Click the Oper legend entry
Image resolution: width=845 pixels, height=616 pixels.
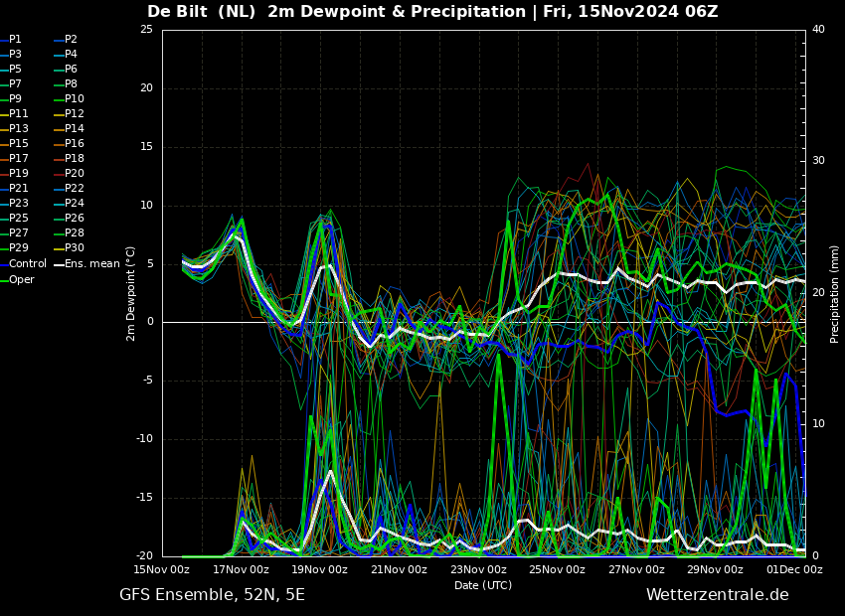(x=21, y=280)
